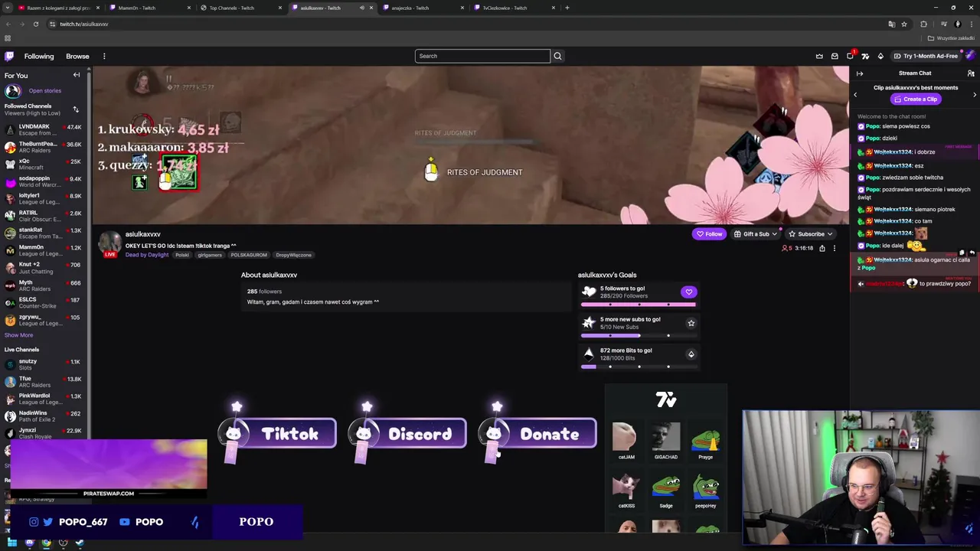Reload the page in browser toolbar

pyautogui.click(x=35, y=24)
